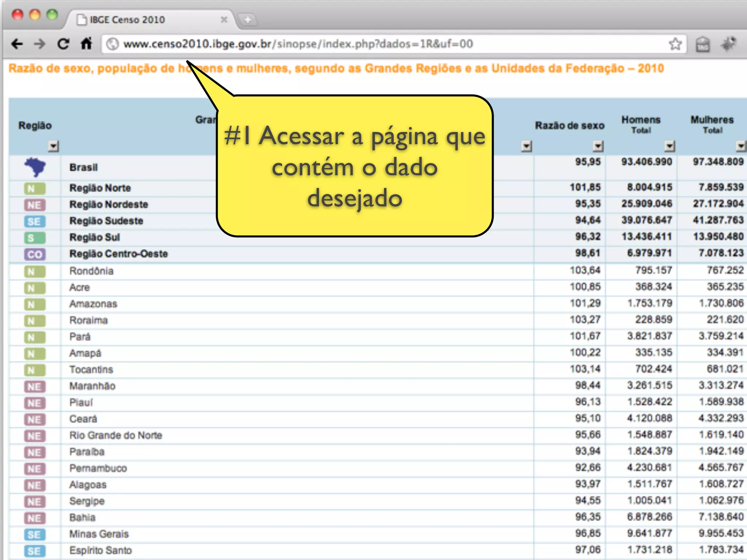
Task: Open the Grandes Regiões column filter dropdown
Action: pos(526,146)
